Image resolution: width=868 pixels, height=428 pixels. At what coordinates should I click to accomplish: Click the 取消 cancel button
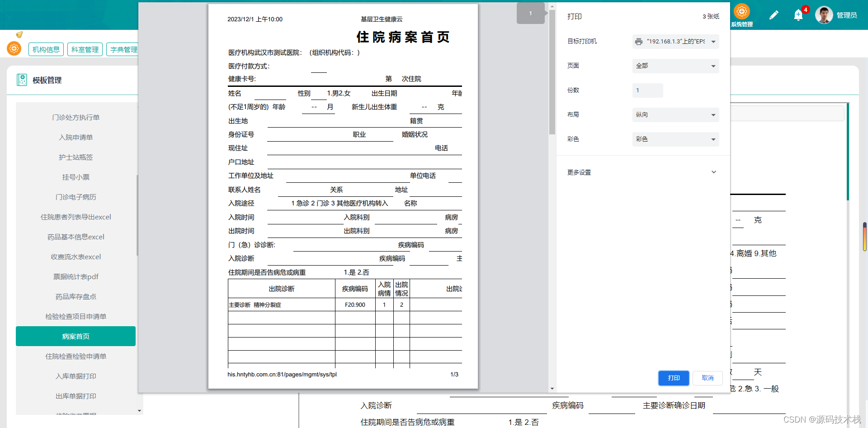point(708,378)
